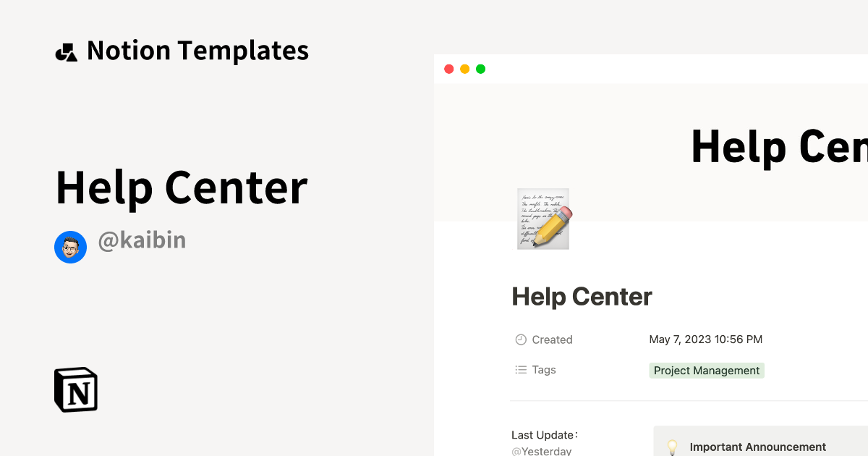Click the clock icon beside Created
The width and height of the screenshot is (868, 456).
point(521,339)
